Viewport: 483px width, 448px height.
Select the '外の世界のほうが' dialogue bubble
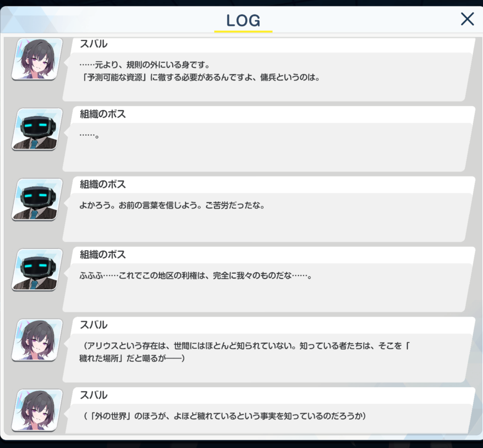[x=267, y=419]
